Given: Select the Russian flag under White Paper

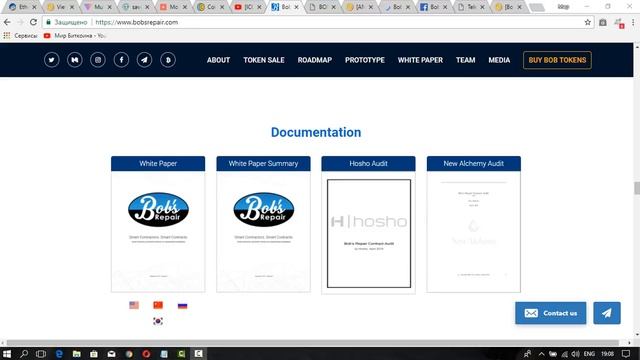Looking at the screenshot, I should coord(182,305).
